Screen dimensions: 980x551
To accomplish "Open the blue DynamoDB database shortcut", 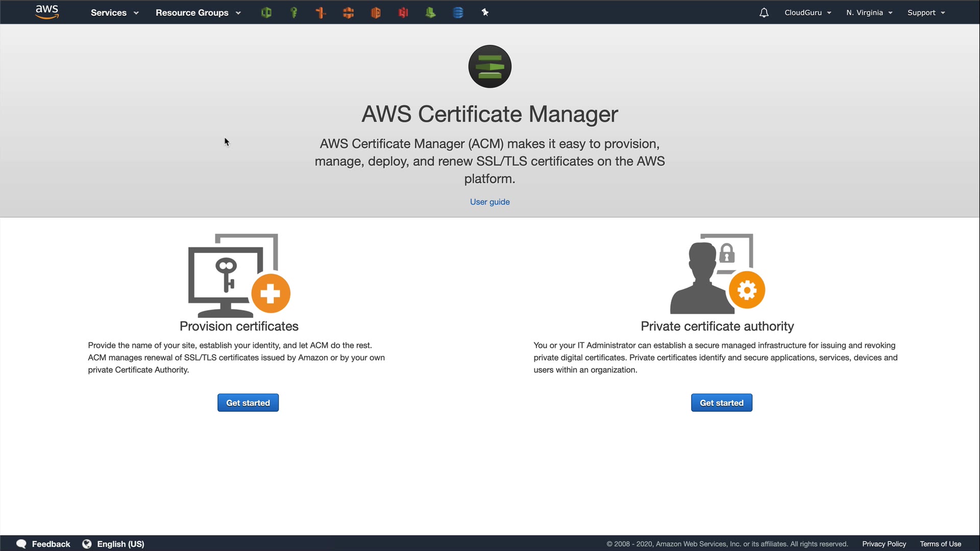I will (458, 13).
